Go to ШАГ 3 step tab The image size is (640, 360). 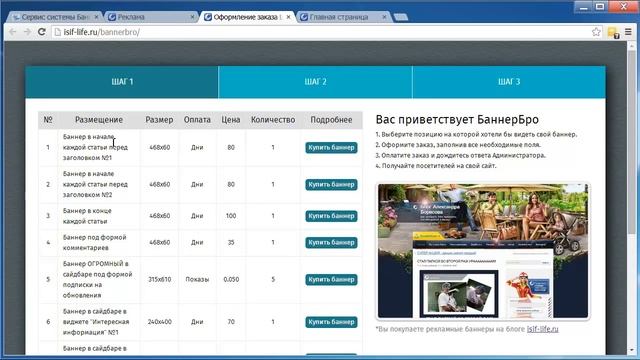[x=509, y=82]
